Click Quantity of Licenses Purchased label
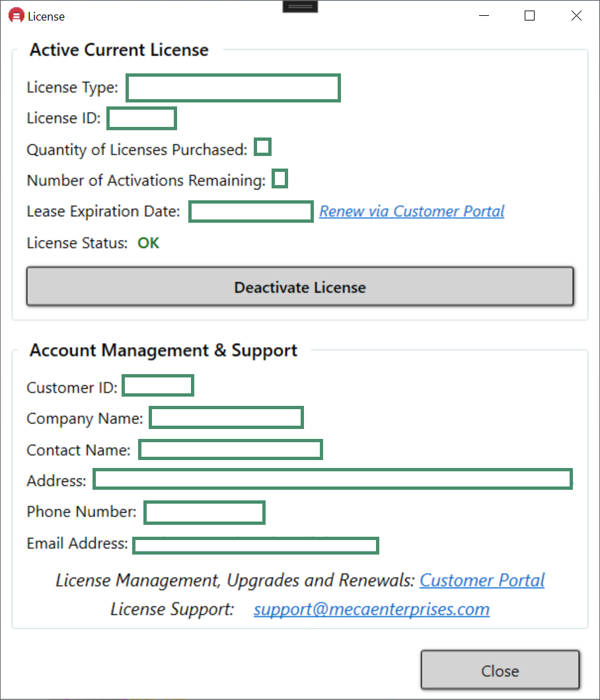The height and width of the screenshot is (700, 600). tap(137, 149)
